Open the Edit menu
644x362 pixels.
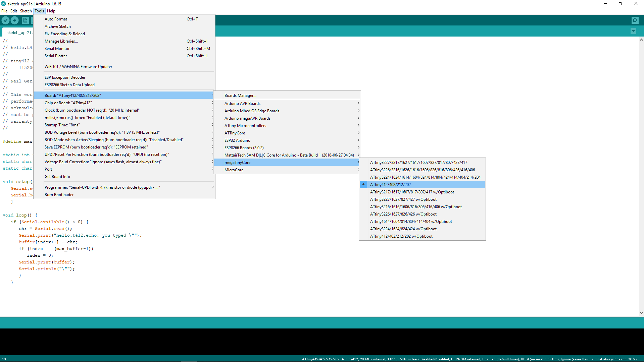click(x=14, y=11)
